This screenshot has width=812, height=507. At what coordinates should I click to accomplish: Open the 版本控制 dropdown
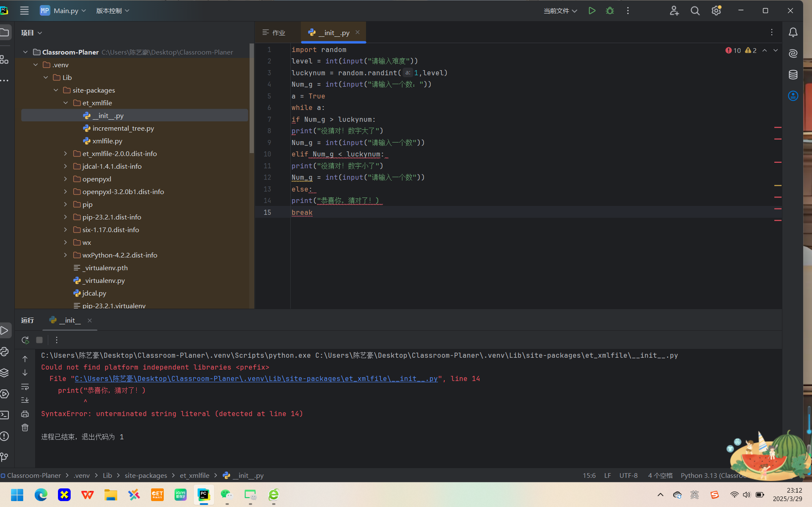(x=113, y=11)
